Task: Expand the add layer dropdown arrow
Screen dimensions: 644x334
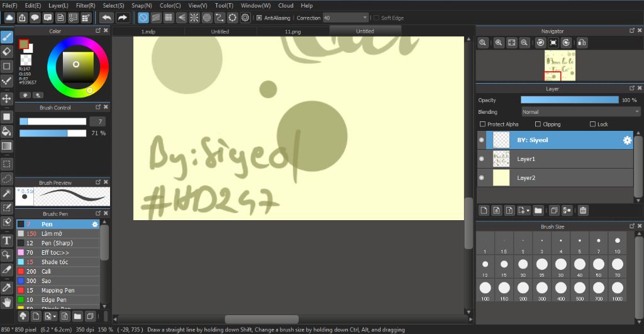Action: pos(528,210)
